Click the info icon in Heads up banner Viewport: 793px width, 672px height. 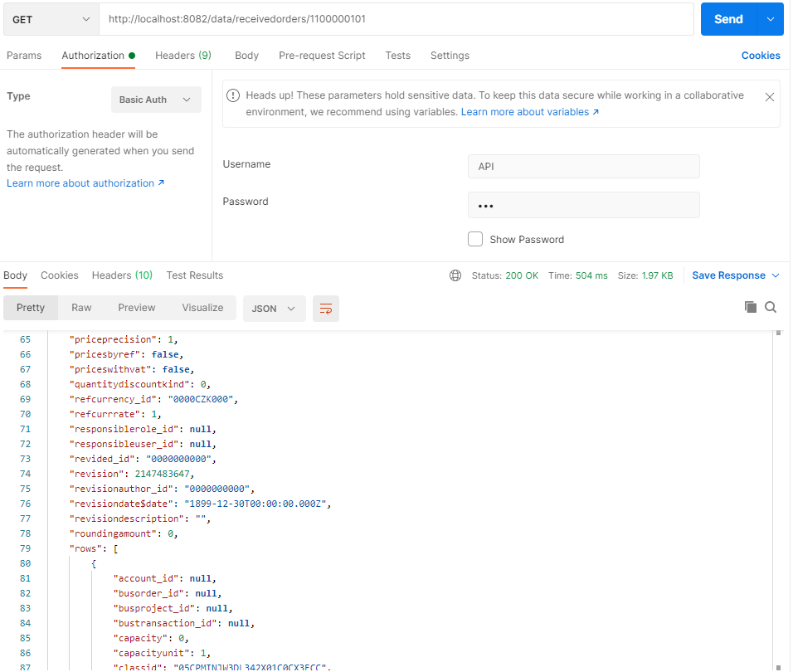(234, 95)
